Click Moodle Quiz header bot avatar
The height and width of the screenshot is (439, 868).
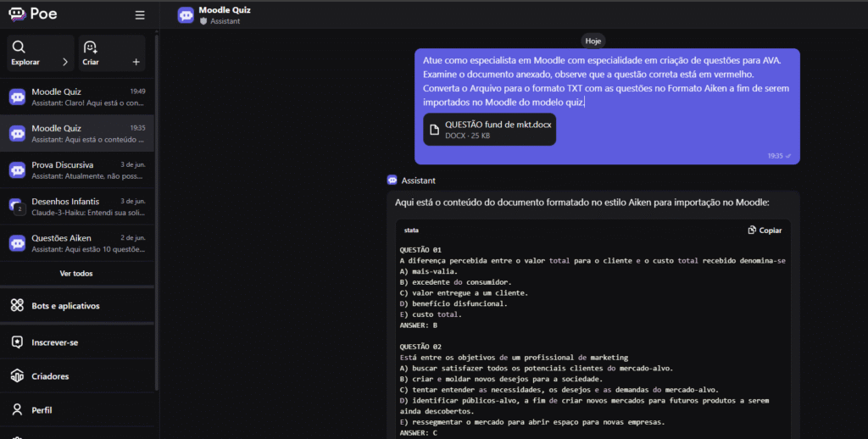click(x=186, y=15)
